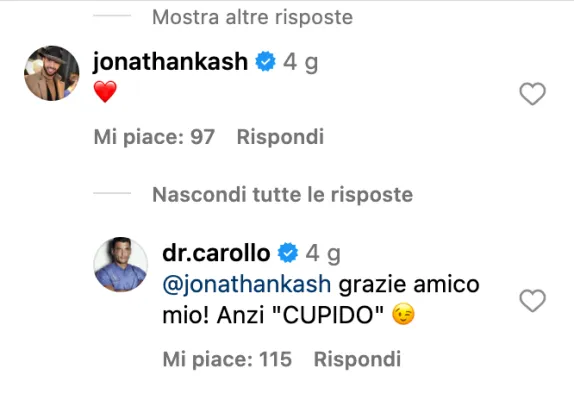View the 115 likes on dr.carollo's reply

(x=227, y=359)
